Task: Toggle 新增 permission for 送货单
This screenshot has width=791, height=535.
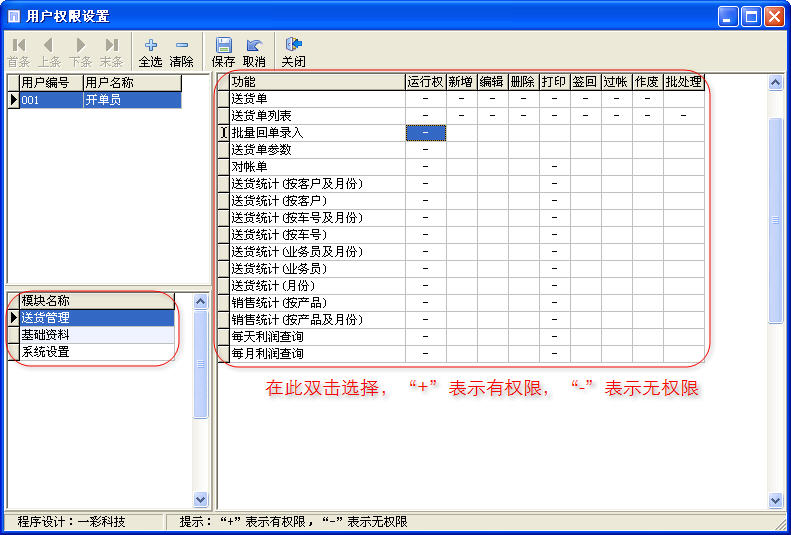Action: [x=462, y=99]
